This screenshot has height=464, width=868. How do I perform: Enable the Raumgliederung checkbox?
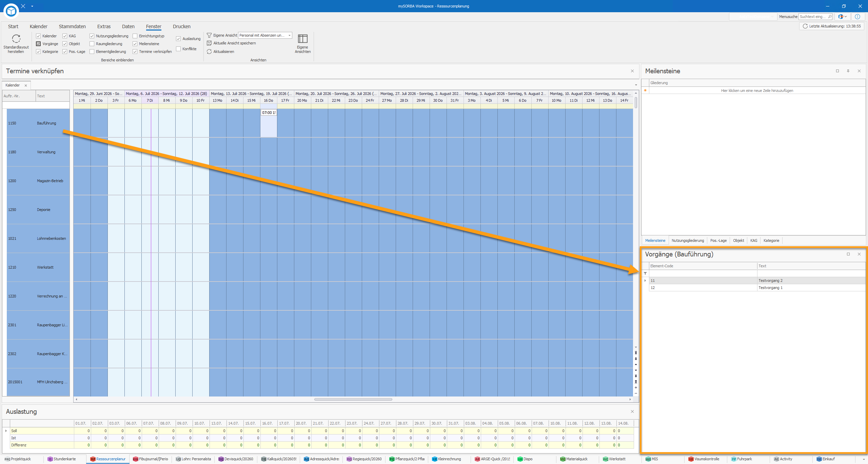pyautogui.click(x=92, y=44)
